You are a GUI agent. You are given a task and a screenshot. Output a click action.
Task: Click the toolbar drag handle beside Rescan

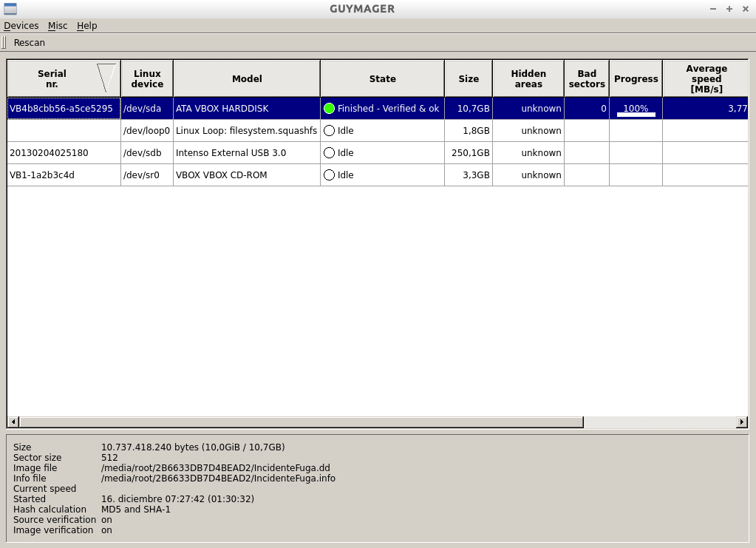coord(4,43)
